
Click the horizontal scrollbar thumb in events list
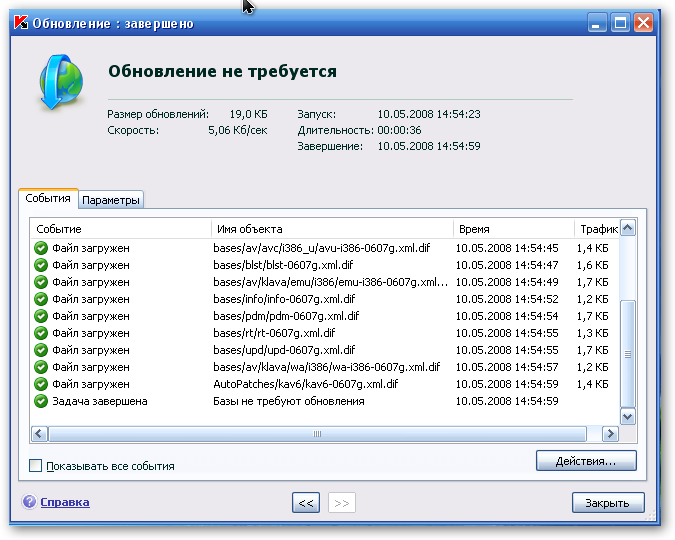(x=317, y=434)
